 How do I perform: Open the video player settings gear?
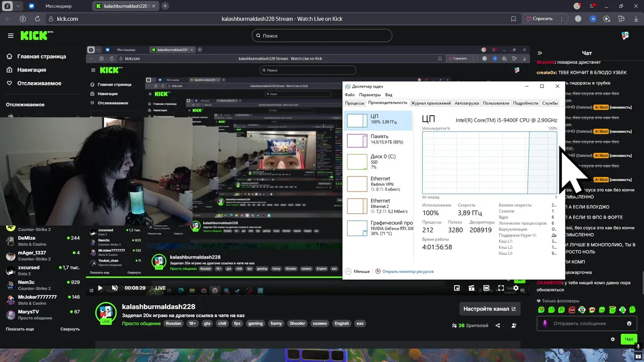pyautogui.click(x=516, y=288)
